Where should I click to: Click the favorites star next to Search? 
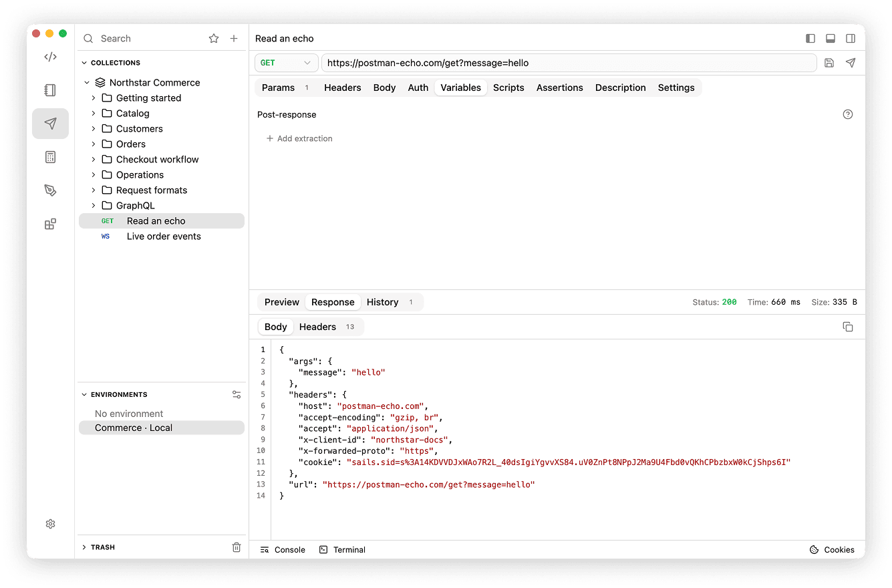click(214, 39)
